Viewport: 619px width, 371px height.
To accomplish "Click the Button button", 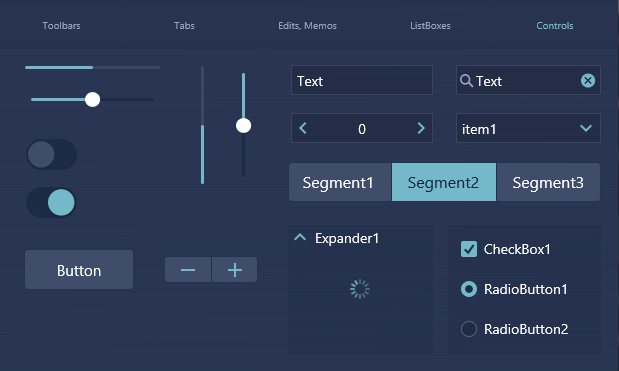I will [x=79, y=270].
